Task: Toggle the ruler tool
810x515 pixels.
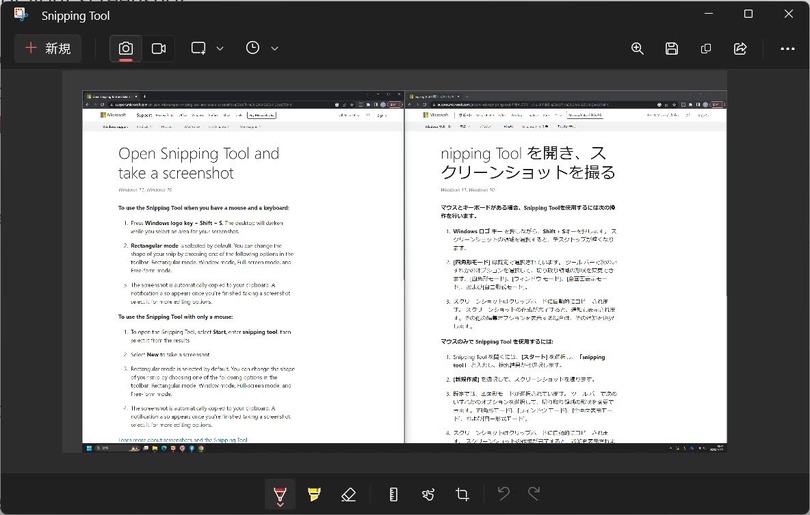Action: (393, 494)
